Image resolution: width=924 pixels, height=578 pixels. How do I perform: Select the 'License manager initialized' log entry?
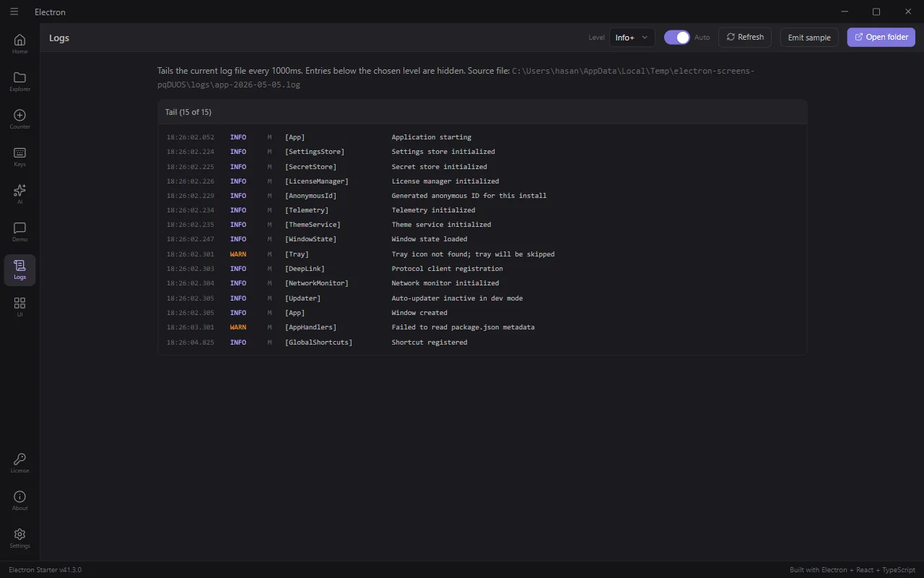(445, 181)
